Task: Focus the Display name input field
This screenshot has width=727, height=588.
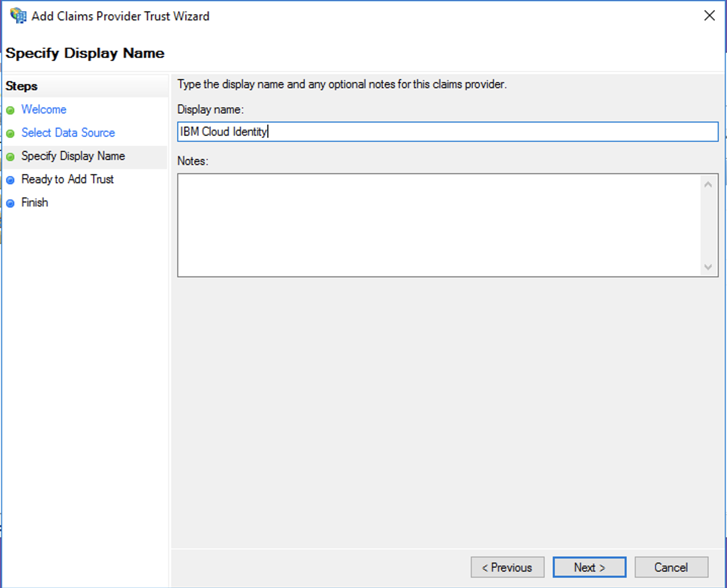Action: [448, 132]
